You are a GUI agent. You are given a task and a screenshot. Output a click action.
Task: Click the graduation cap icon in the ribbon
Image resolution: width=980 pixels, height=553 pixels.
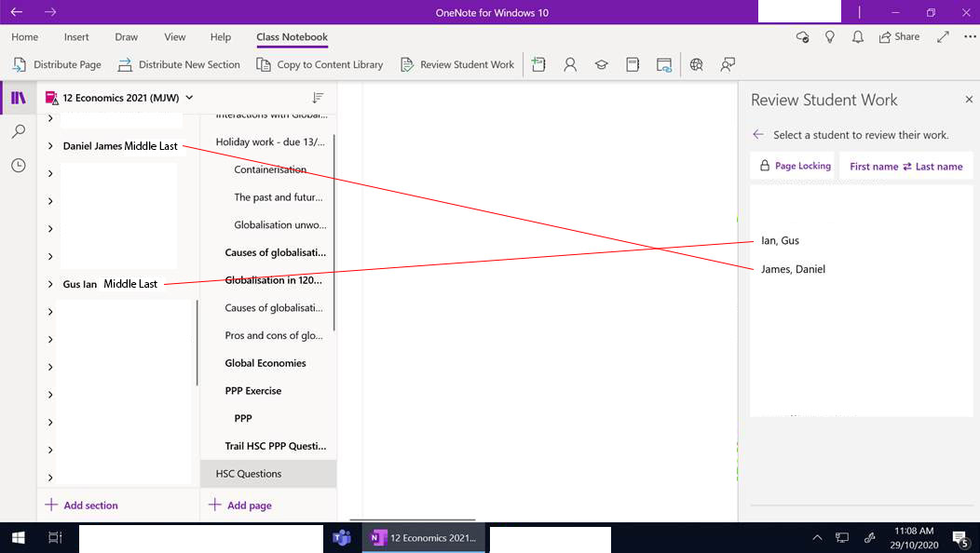[601, 64]
